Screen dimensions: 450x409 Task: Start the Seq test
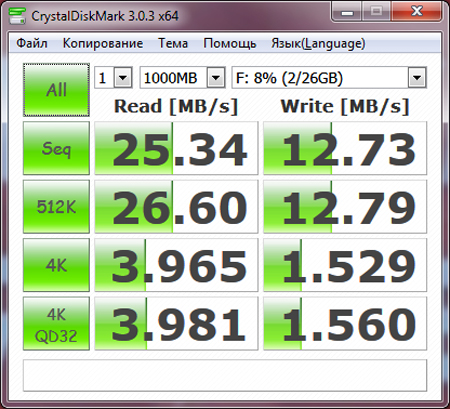pos(56,148)
